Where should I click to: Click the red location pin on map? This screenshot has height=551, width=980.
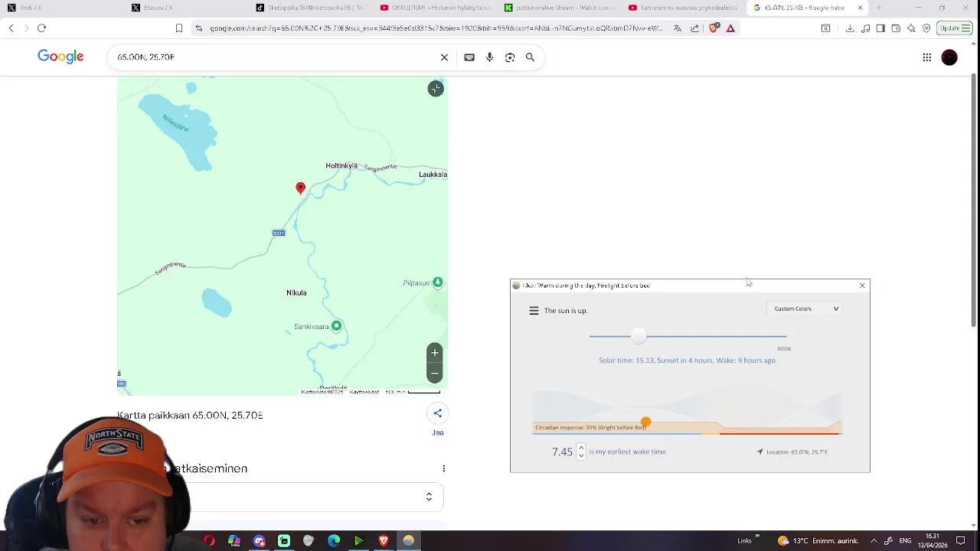click(300, 187)
